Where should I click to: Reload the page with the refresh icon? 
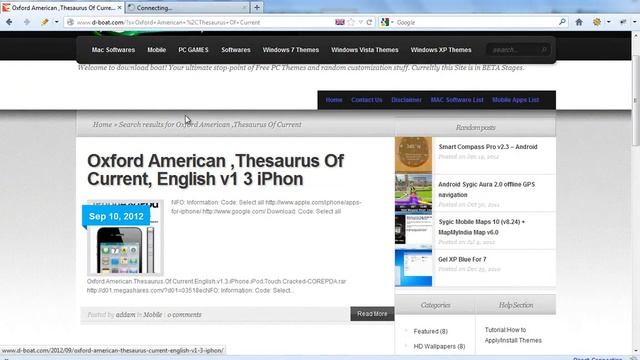[x=369, y=22]
